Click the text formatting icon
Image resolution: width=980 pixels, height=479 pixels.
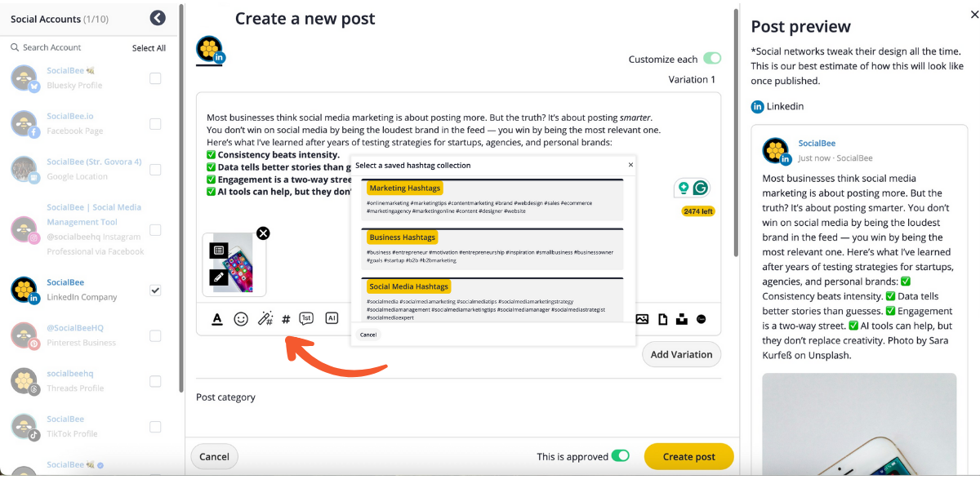[x=217, y=319]
